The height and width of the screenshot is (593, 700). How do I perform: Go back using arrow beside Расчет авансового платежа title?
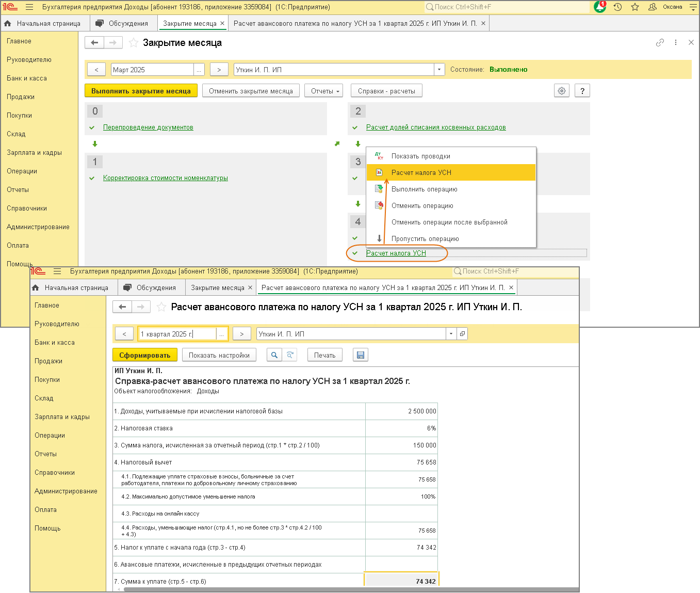122,307
